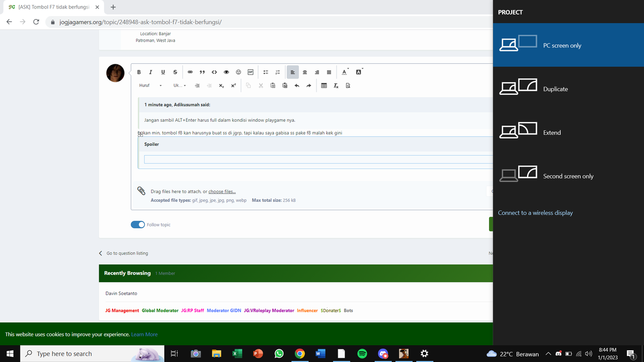
Task: Insert a table into the post
Action: click(x=324, y=85)
